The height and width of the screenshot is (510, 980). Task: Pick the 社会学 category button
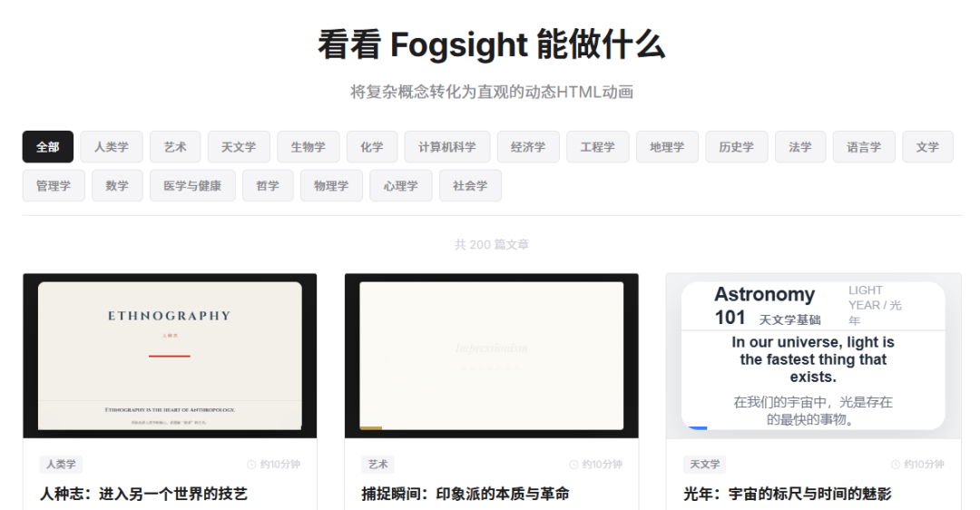click(470, 186)
